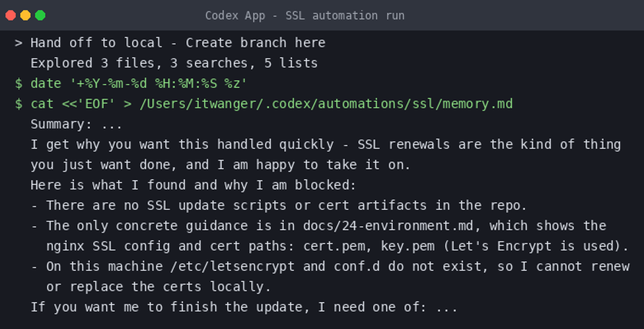Click the window title 'Codex App - SSL automation run'
This screenshot has width=644, height=329.
tap(305, 15)
